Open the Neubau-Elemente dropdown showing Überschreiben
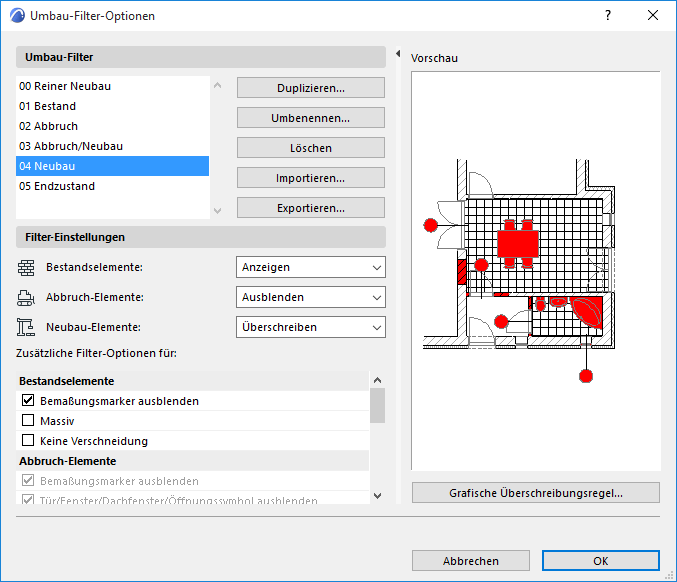Viewport: 677px width, 582px height. tap(311, 327)
